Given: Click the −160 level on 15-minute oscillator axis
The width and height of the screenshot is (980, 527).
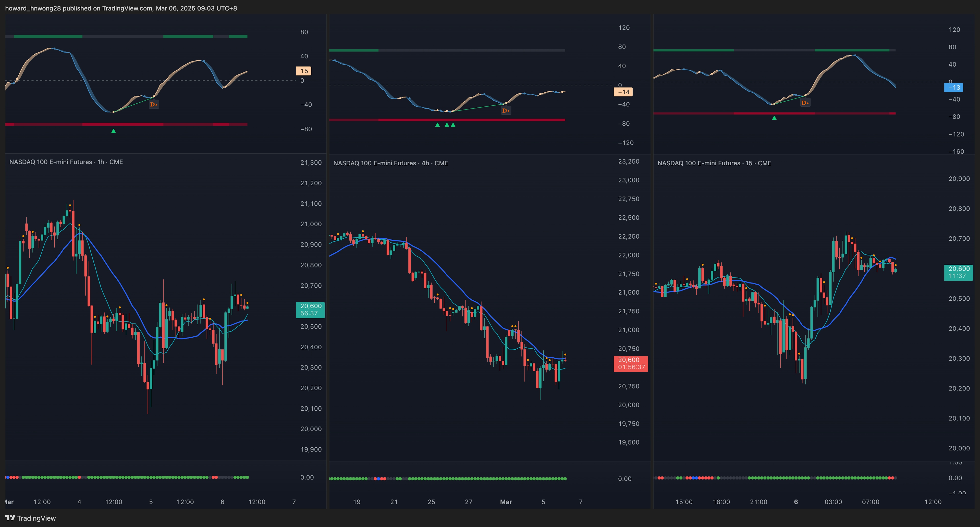Looking at the screenshot, I should click(x=956, y=151).
